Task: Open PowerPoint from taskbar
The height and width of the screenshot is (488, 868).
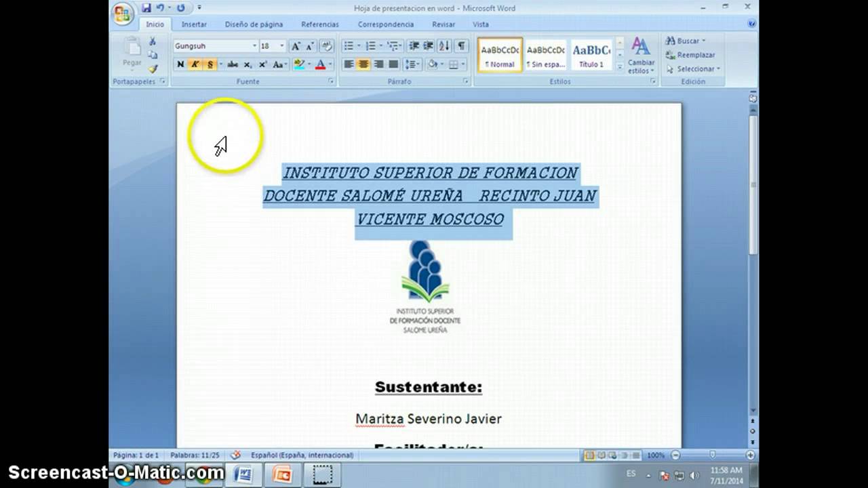Action: [x=283, y=474]
